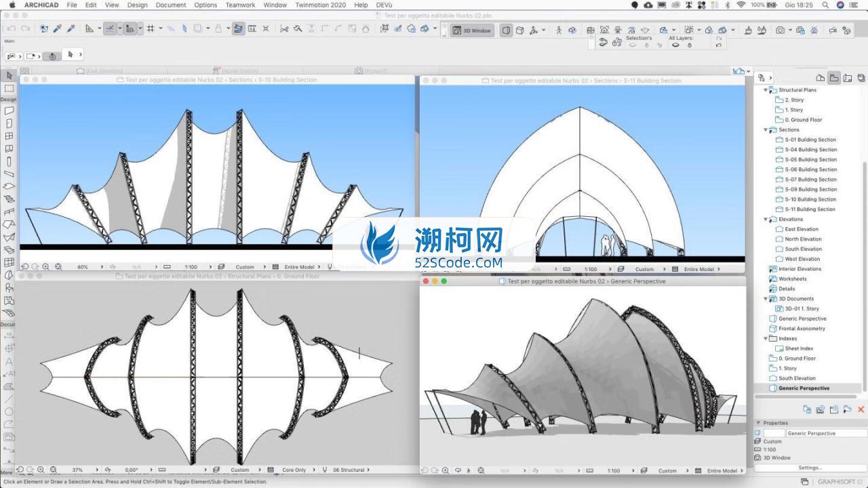
Task: Click the Generic Perspective name field in Properties
Action: (827, 433)
